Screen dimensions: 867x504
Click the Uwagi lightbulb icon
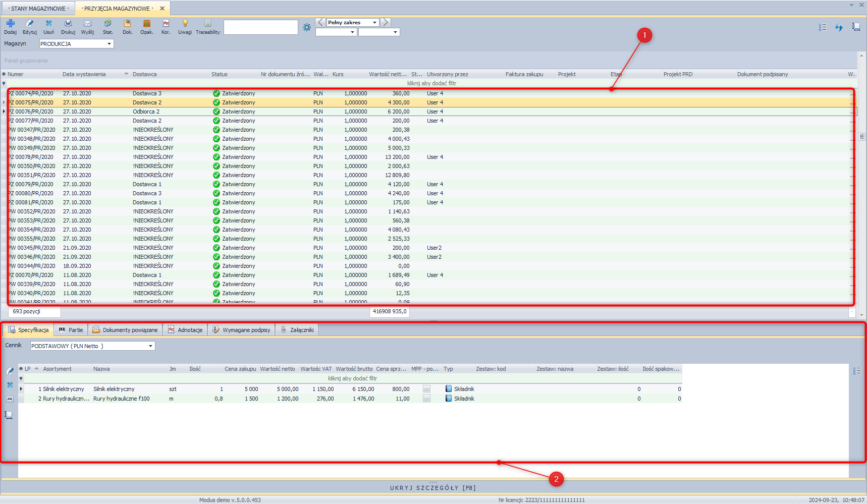tap(185, 24)
